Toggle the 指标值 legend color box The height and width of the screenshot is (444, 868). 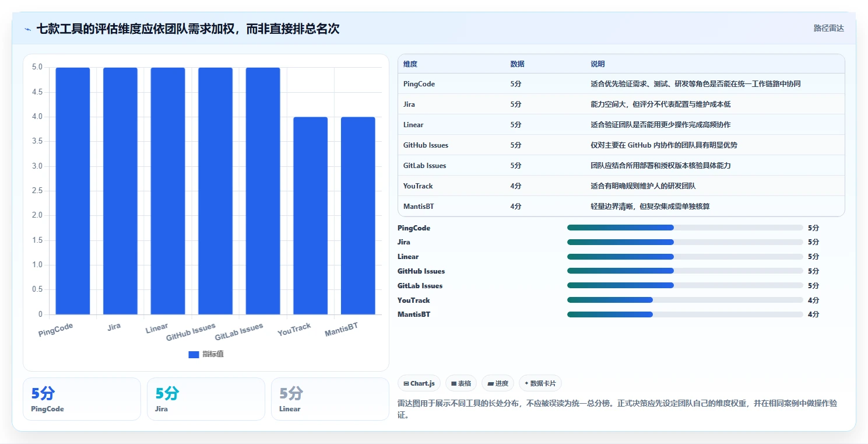click(x=194, y=354)
